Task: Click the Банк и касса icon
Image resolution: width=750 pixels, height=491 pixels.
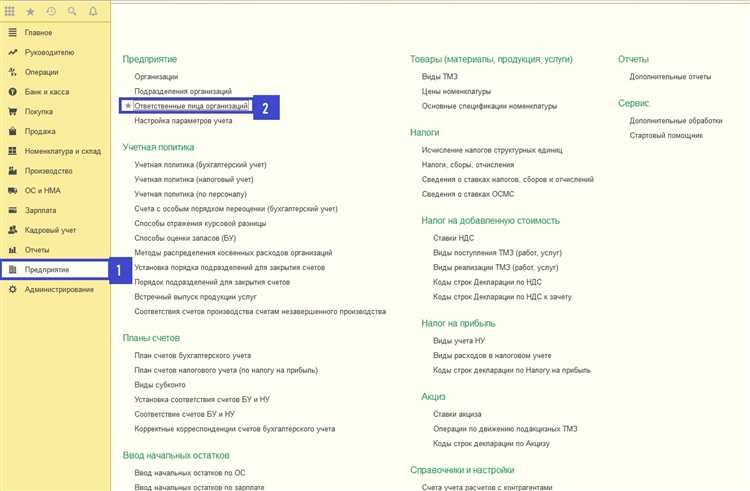Action: click(12, 91)
